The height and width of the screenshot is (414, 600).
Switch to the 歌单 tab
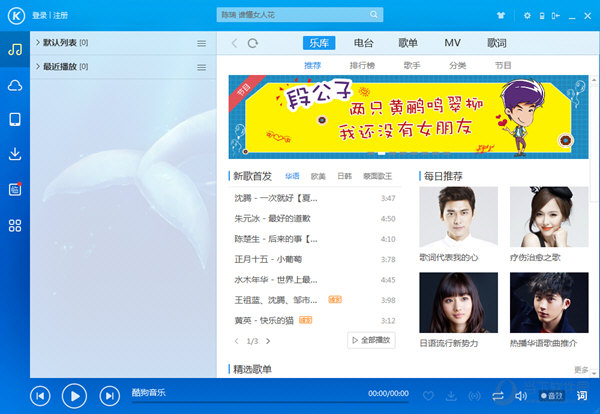click(408, 43)
